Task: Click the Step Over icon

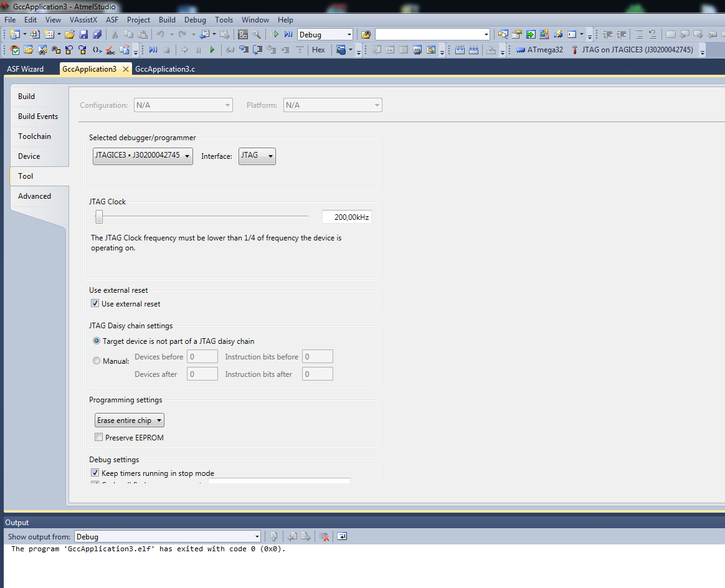Action: (x=257, y=50)
